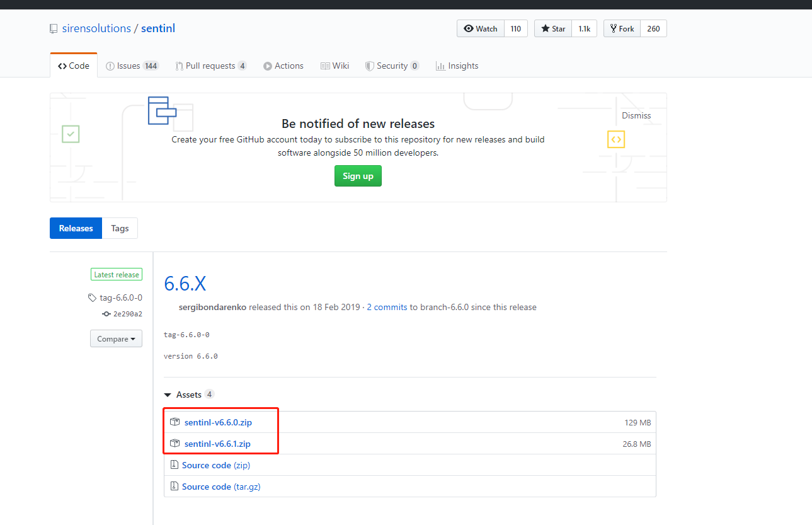Image resolution: width=812 pixels, height=525 pixels.
Task: Open the 1.1k stargazers count
Action: [x=585, y=28]
